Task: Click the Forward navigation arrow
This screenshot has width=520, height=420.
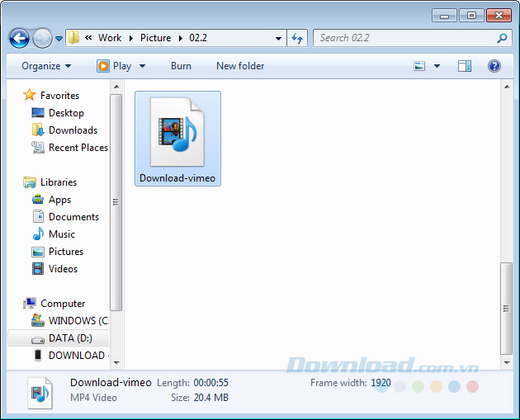Action: pos(42,38)
